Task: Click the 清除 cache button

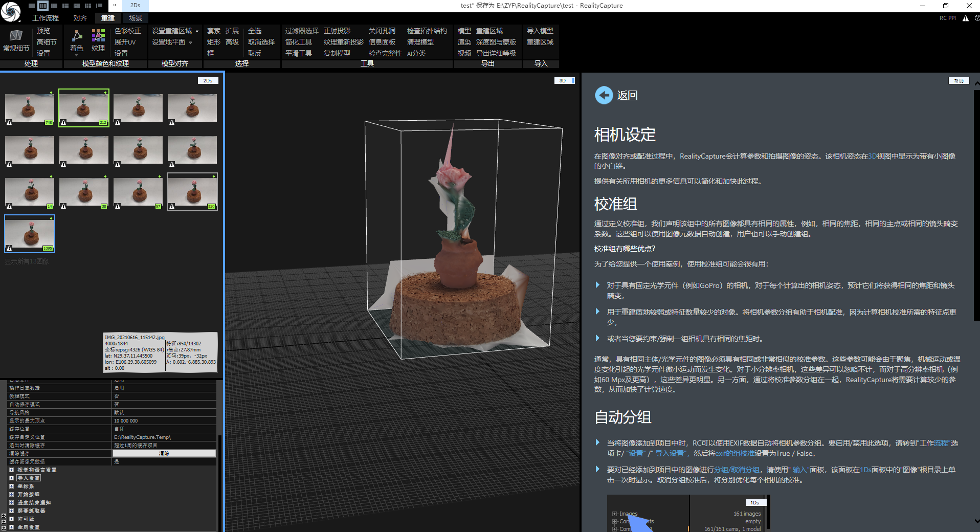Action: pyautogui.click(x=164, y=453)
